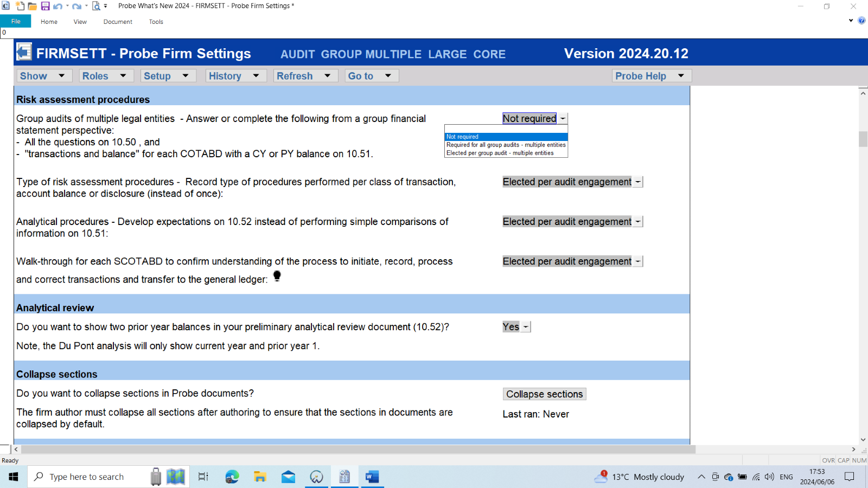868x488 pixels.
Task: Click the battery status tray icon
Action: pyautogui.click(x=742, y=477)
